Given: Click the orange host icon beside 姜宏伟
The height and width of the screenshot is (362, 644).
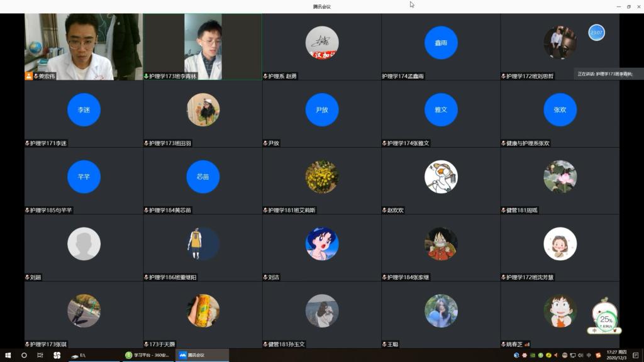Looking at the screenshot, I should point(28,76).
